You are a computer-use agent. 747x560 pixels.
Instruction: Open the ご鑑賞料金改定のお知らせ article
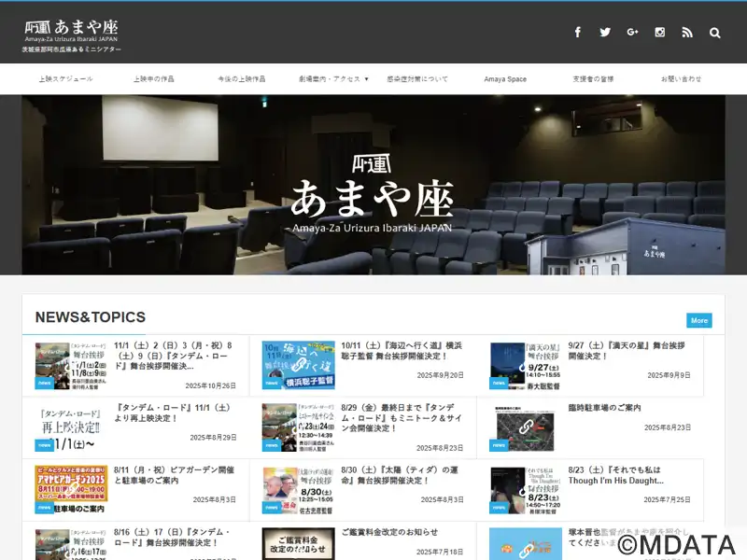coord(389,532)
